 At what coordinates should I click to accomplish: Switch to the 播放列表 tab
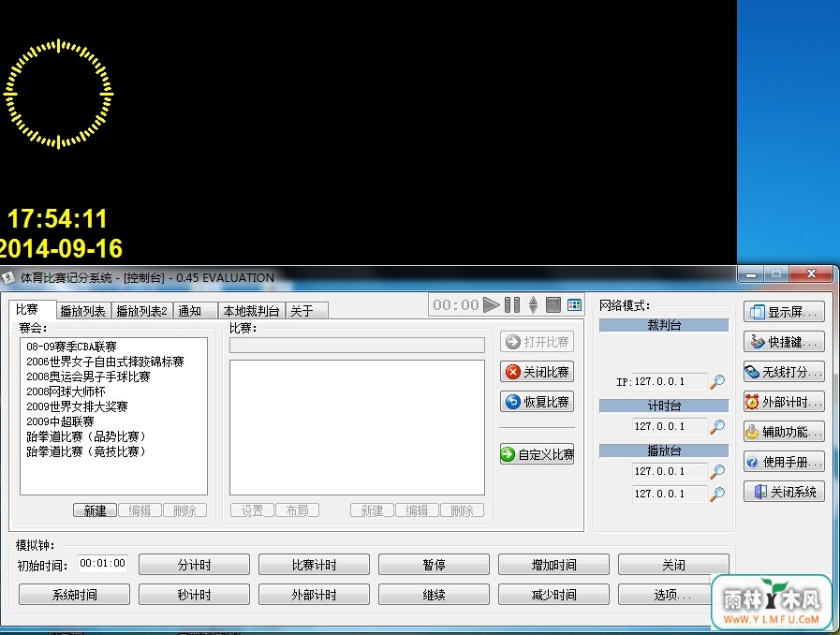click(83, 311)
